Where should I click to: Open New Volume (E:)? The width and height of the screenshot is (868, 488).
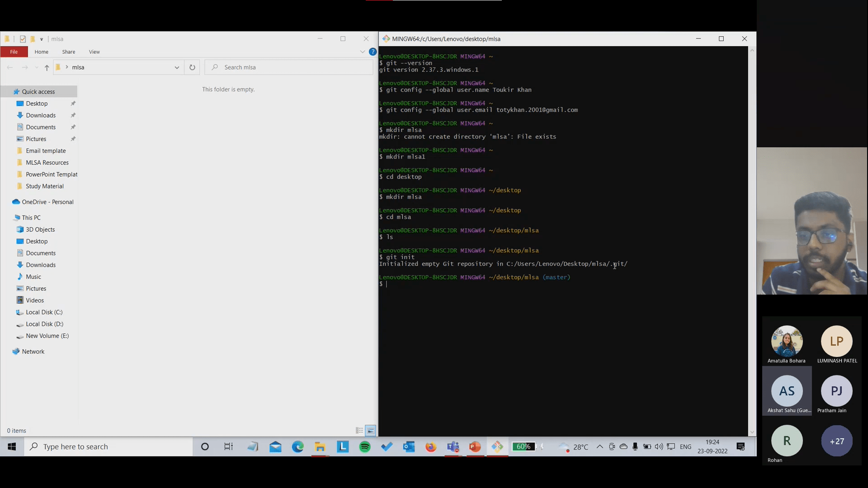click(x=47, y=335)
